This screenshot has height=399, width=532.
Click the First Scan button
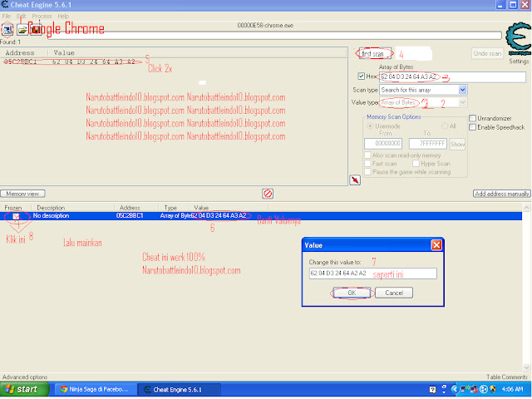tap(375, 53)
